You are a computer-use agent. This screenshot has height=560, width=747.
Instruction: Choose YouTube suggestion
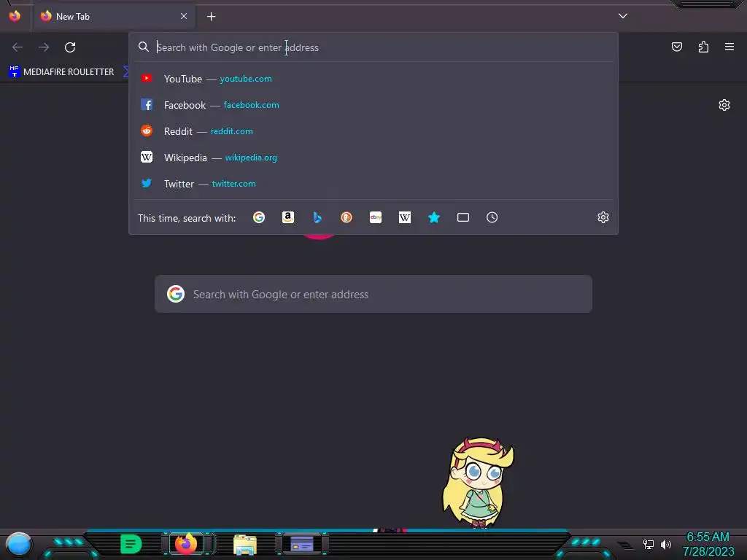[373, 79]
